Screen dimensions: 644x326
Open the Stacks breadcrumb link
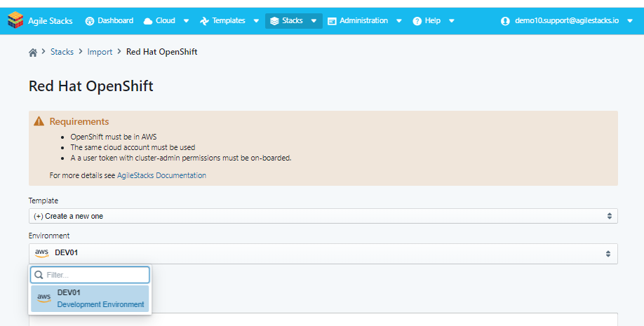62,52
